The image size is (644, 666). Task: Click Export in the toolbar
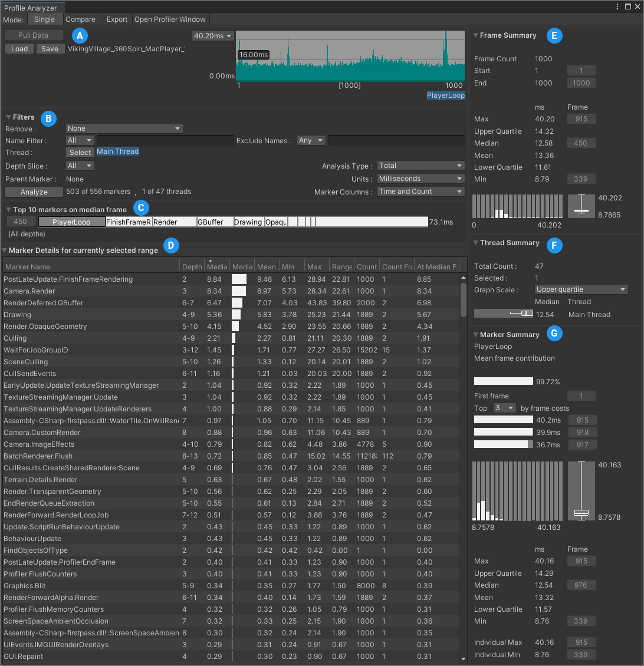click(x=117, y=19)
